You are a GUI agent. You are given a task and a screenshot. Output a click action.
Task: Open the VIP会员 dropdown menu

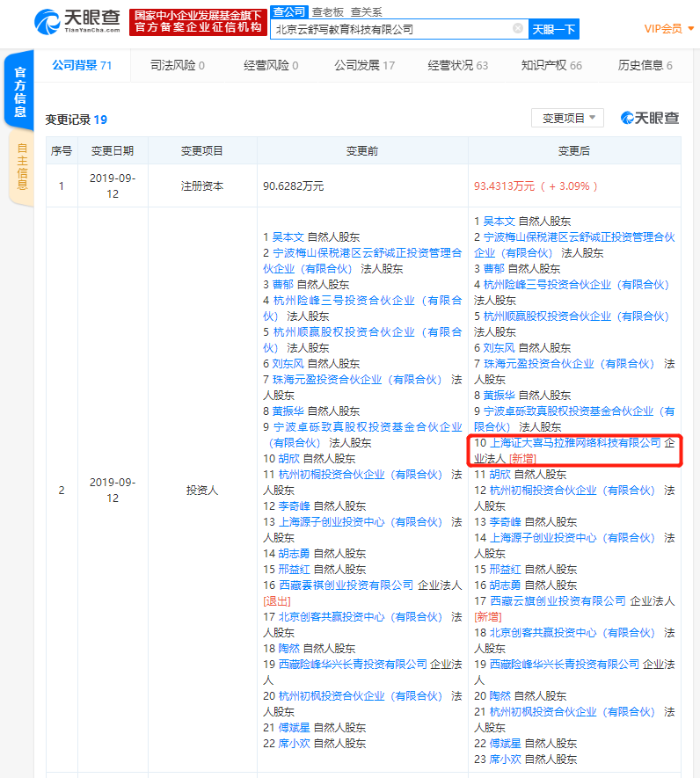[x=669, y=29]
